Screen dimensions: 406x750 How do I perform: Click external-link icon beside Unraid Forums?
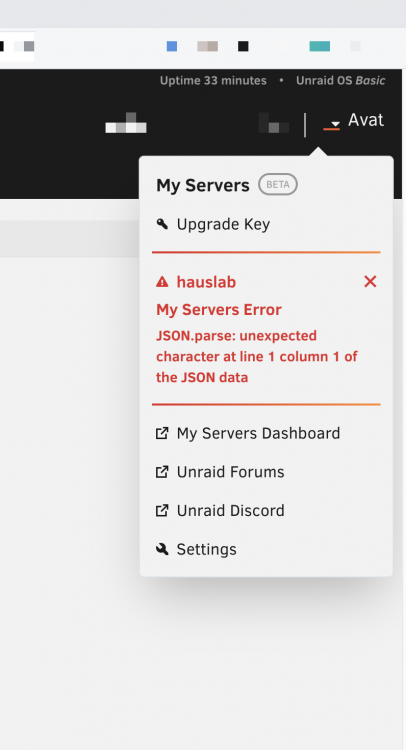coord(162,472)
